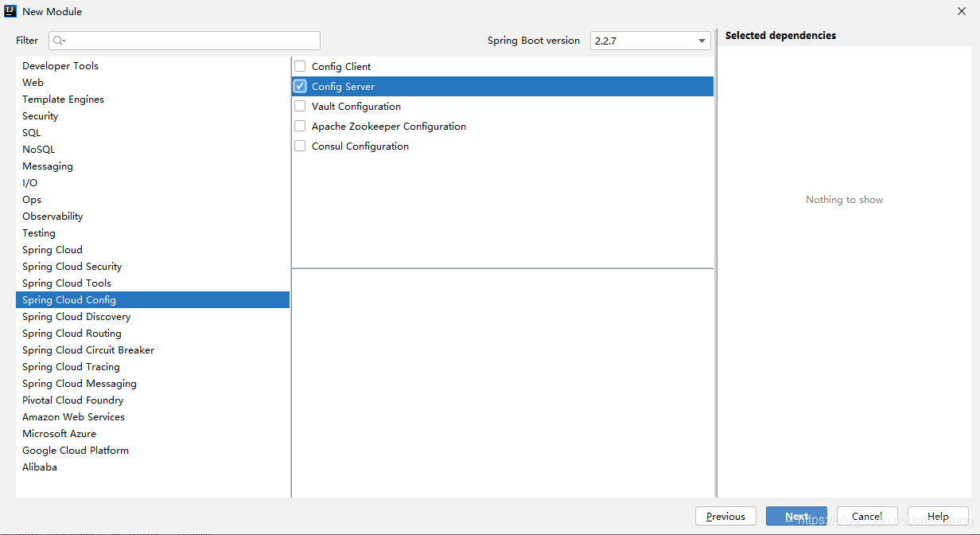Open the Spring Boot version dropdown
This screenshot has height=535, width=980.
(651, 41)
